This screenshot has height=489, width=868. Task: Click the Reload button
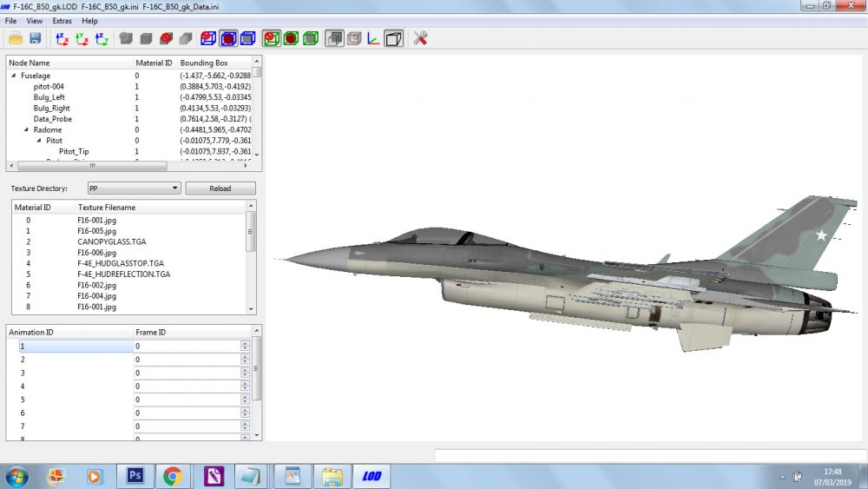tap(220, 188)
